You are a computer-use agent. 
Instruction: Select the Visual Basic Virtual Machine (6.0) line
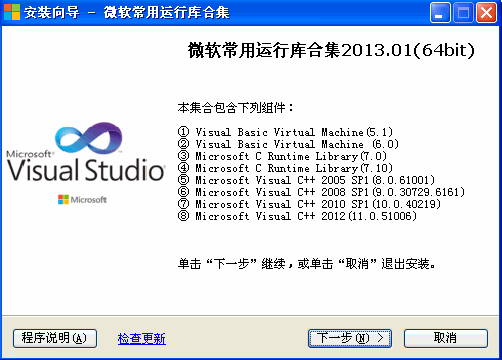click(x=288, y=144)
